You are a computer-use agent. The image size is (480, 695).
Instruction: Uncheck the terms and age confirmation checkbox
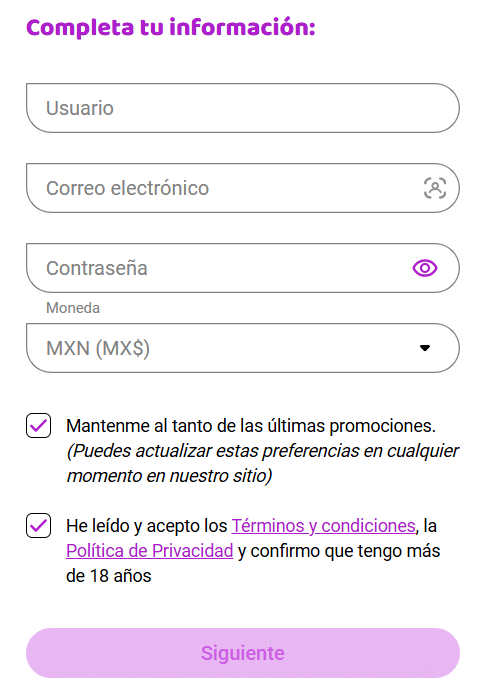38,526
